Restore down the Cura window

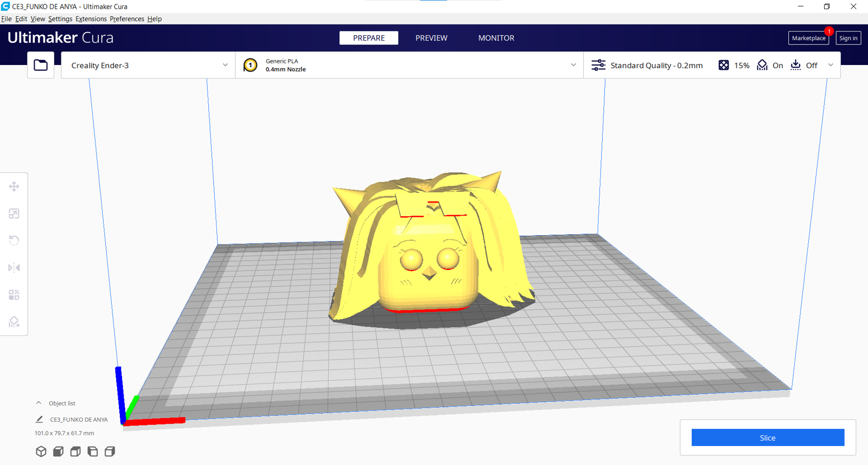pyautogui.click(x=827, y=7)
